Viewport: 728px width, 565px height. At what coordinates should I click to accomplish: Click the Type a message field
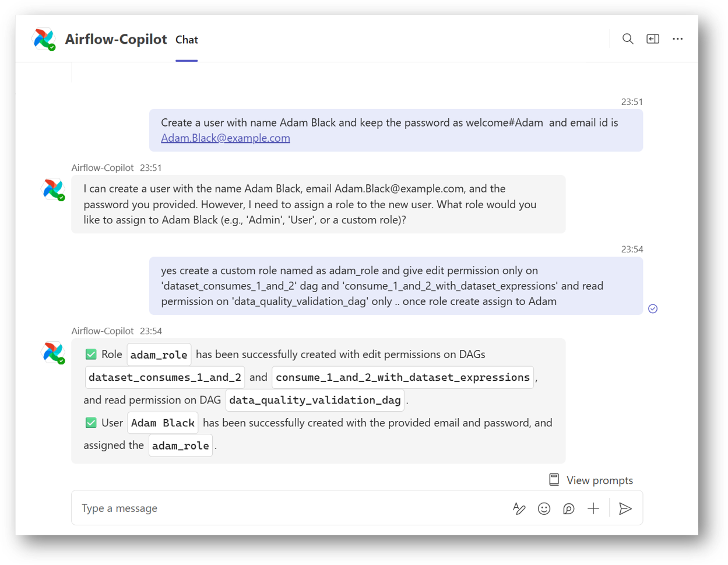pyautogui.click(x=291, y=508)
